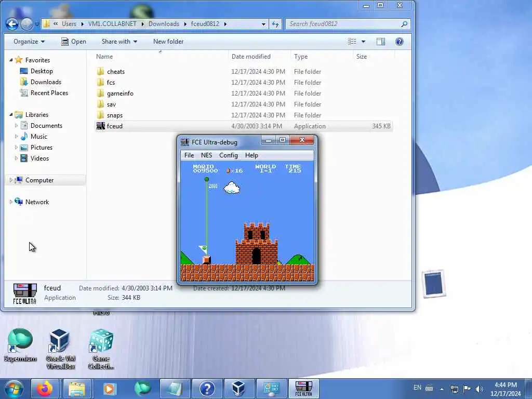Click the cheats folder icon
The height and width of the screenshot is (399, 532).
[x=100, y=71]
